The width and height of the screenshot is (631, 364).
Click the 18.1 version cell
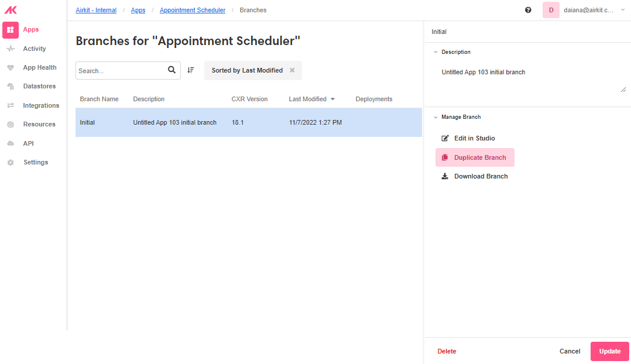point(238,122)
